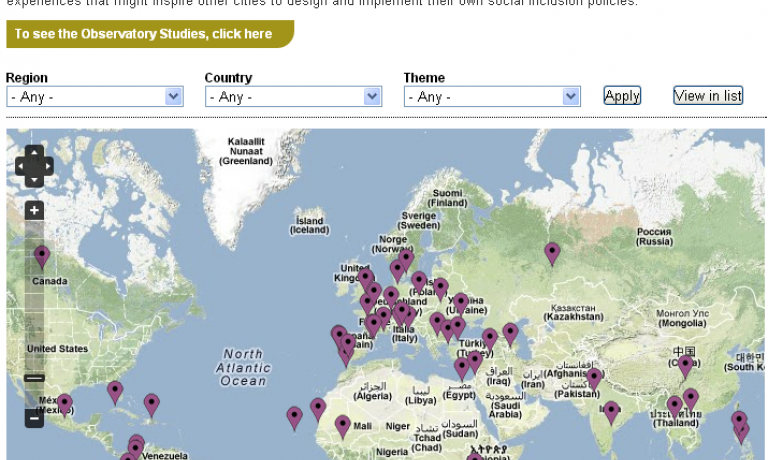768x460 pixels.
Task: Select the map marker in Canada
Action: pyautogui.click(x=42, y=256)
